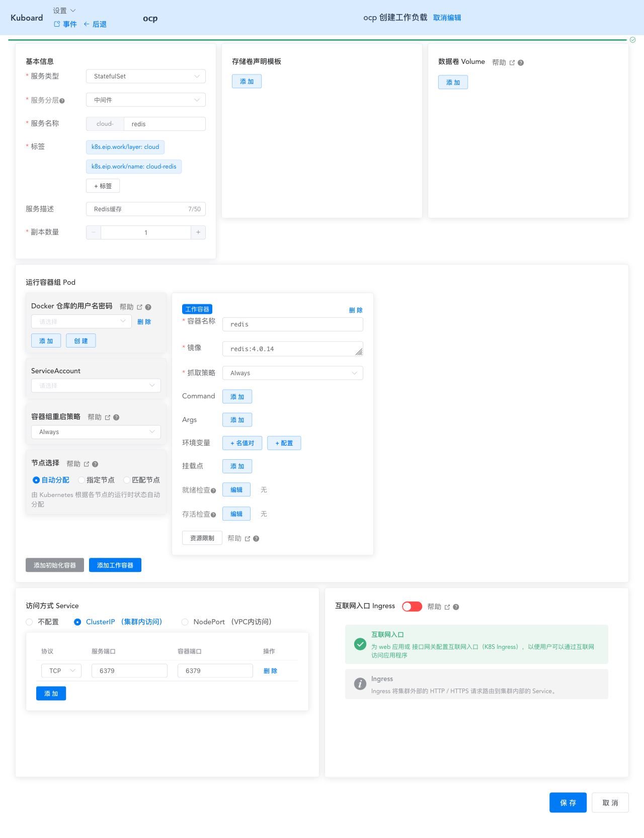This screenshot has height=838, width=644.
Task: Select NodePort (VPC内访问) option
Action: click(x=226, y=622)
